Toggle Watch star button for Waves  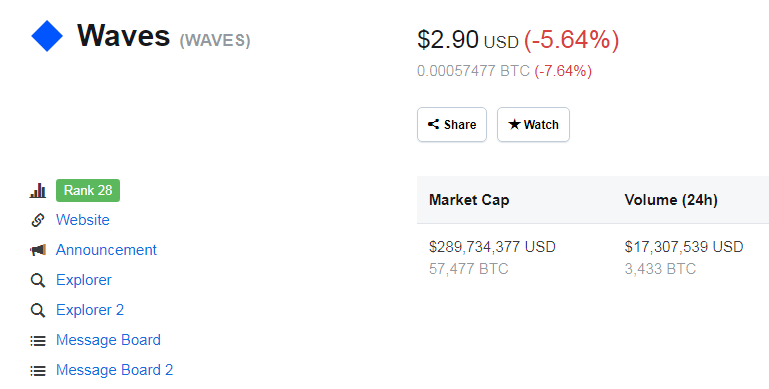click(533, 125)
